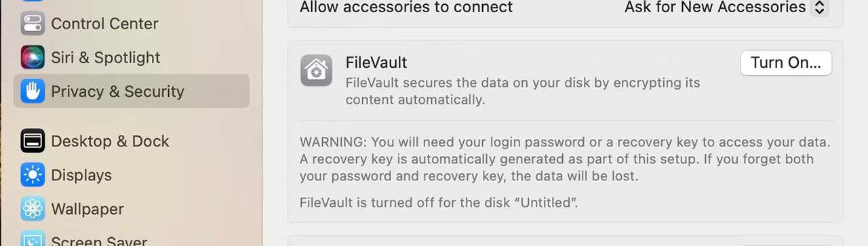
Task: Click the Screen Saver icon in sidebar
Action: coord(33,239)
